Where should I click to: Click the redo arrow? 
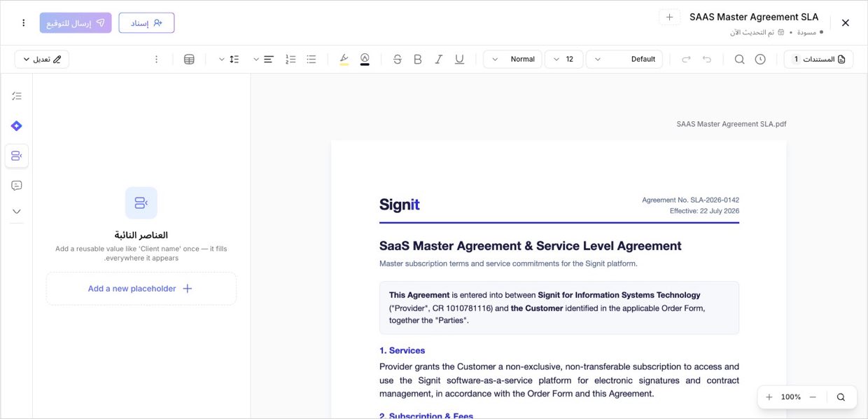pyautogui.click(x=686, y=60)
